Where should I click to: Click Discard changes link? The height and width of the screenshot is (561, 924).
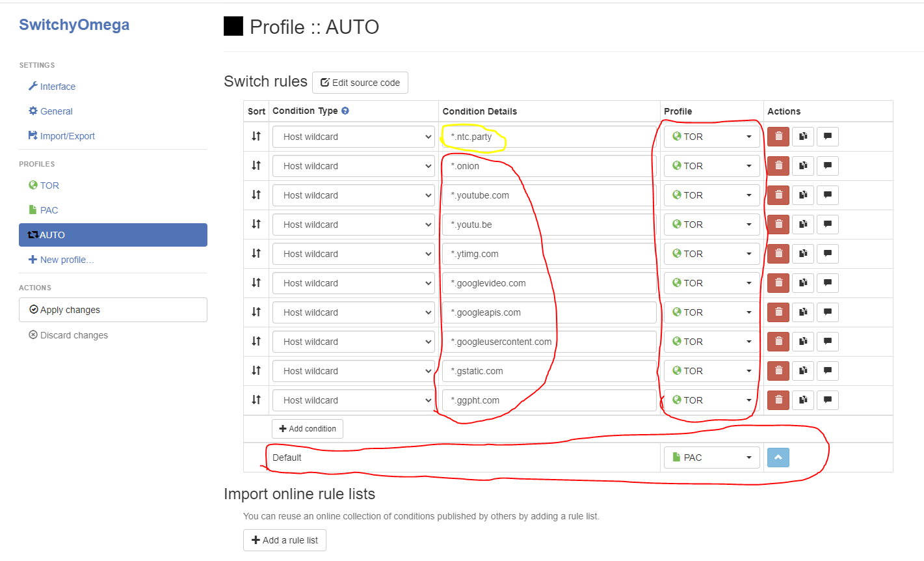pyautogui.click(x=73, y=335)
